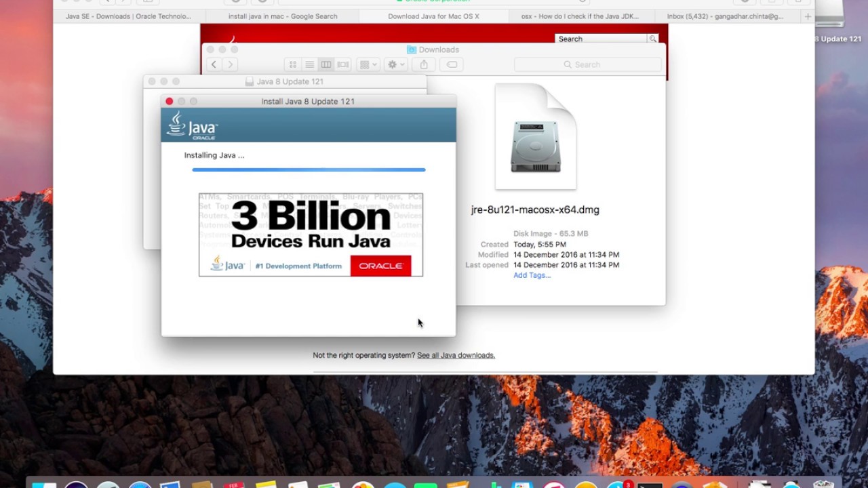Click the '#1 Development Platform' text in banner
868x488 pixels.
click(x=298, y=266)
